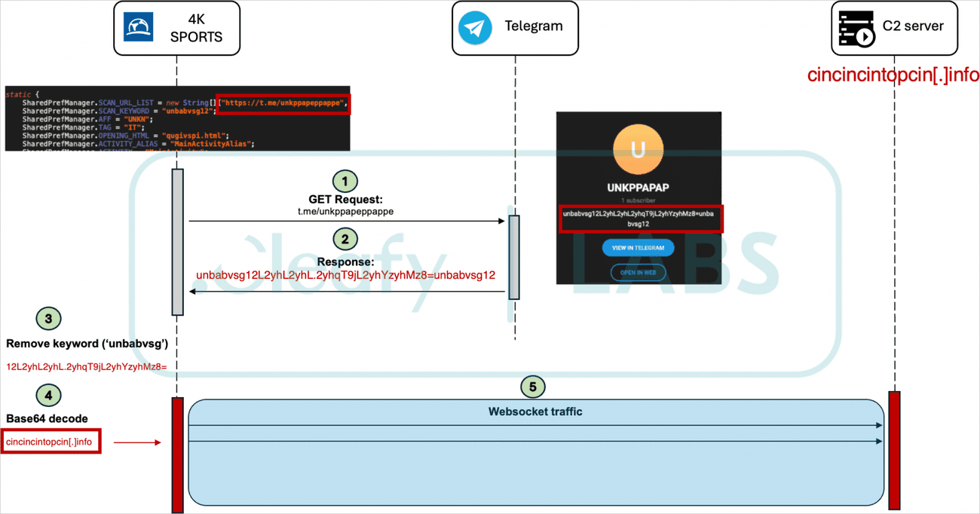Click the OPEN IN WEB button
The width and height of the screenshot is (980, 514).
tap(639, 272)
